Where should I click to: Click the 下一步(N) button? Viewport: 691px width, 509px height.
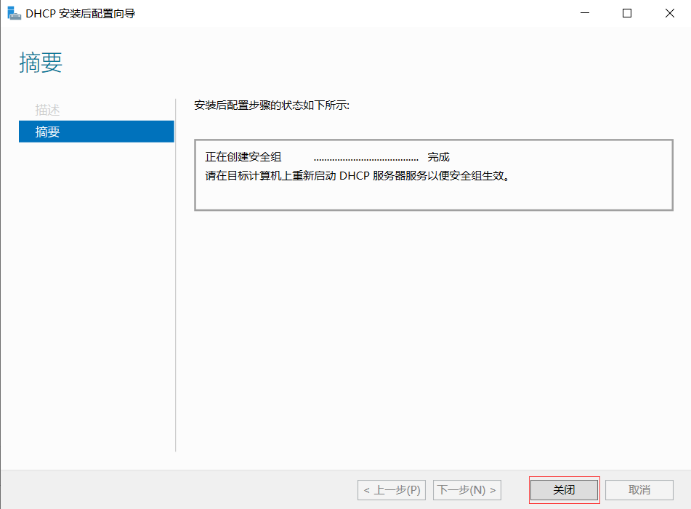pyautogui.click(x=467, y=490)
